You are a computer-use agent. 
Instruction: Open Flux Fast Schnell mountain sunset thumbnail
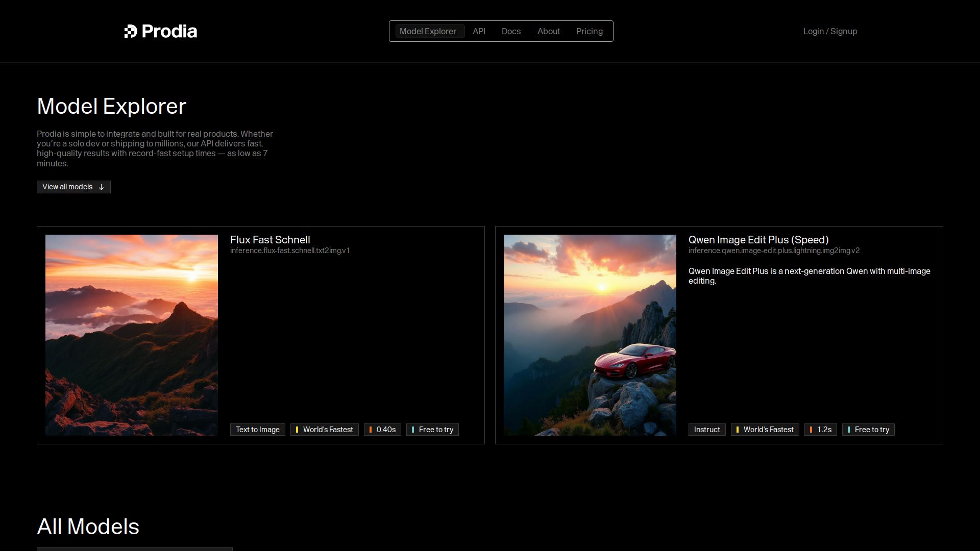click(x=132, y=335)
